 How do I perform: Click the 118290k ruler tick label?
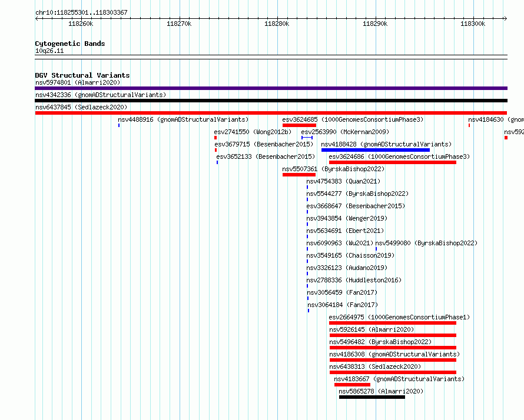(x=375, y=24)
